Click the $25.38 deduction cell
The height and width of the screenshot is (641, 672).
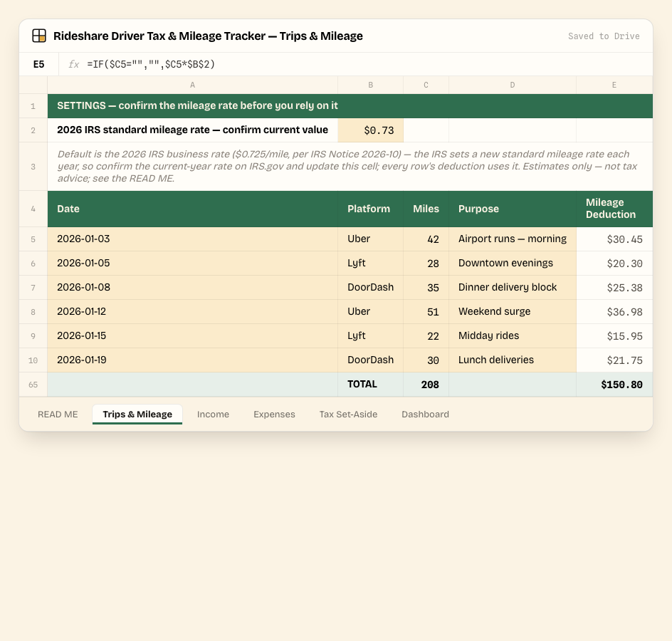point(614,287)
